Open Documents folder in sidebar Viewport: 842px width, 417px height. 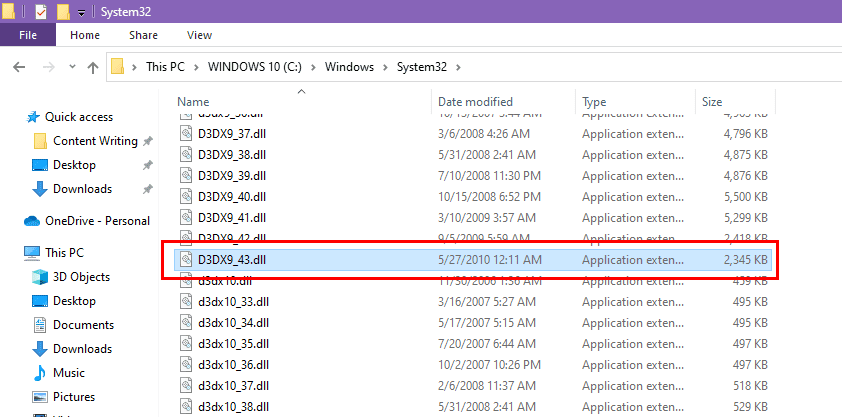83,325
